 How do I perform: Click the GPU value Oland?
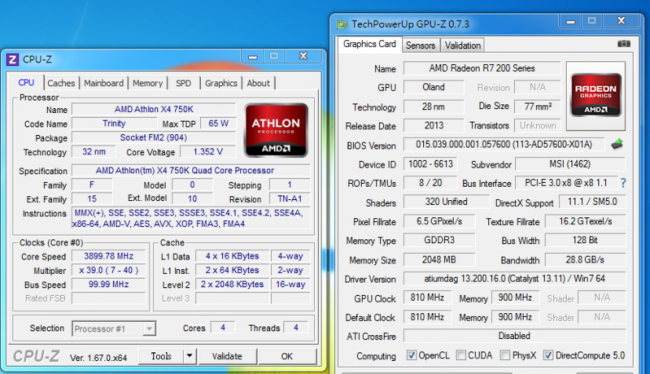tap(434, 87)
